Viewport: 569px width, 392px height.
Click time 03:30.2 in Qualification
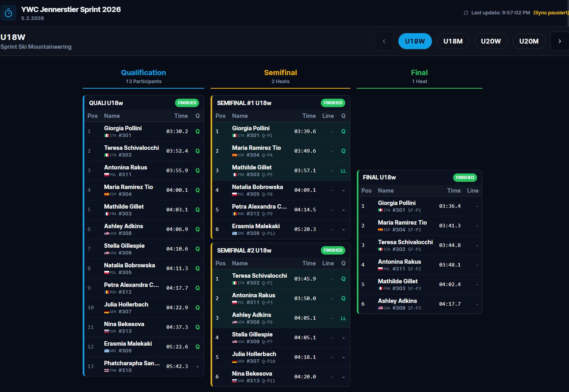coord(177,131)
